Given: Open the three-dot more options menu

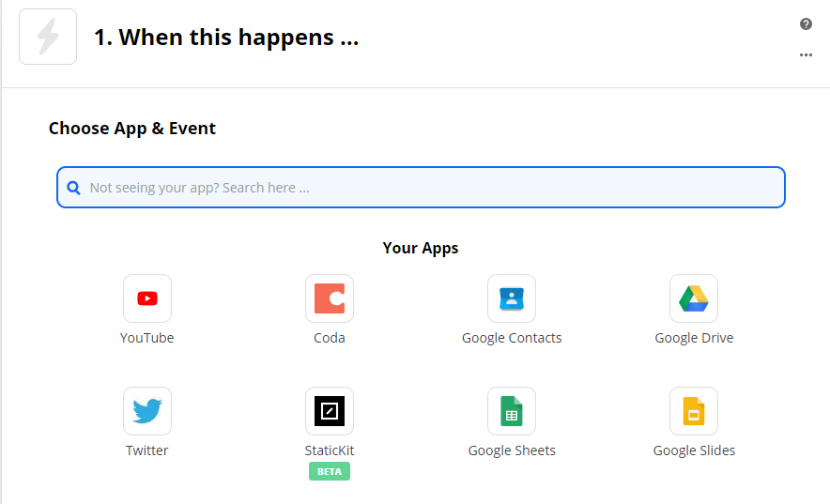Looking at the screenshot, I should 806,55.
